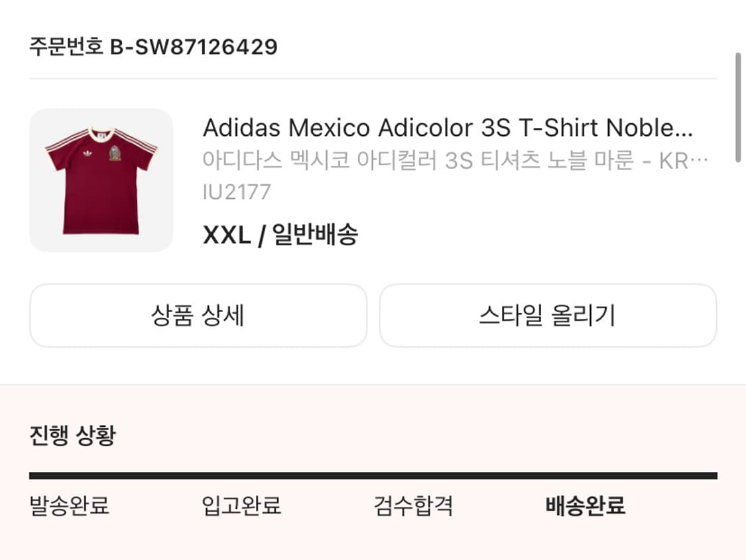Click the 스타일 올리기 (upload style) button
The image size is (746, 560).
click(546, 316)
